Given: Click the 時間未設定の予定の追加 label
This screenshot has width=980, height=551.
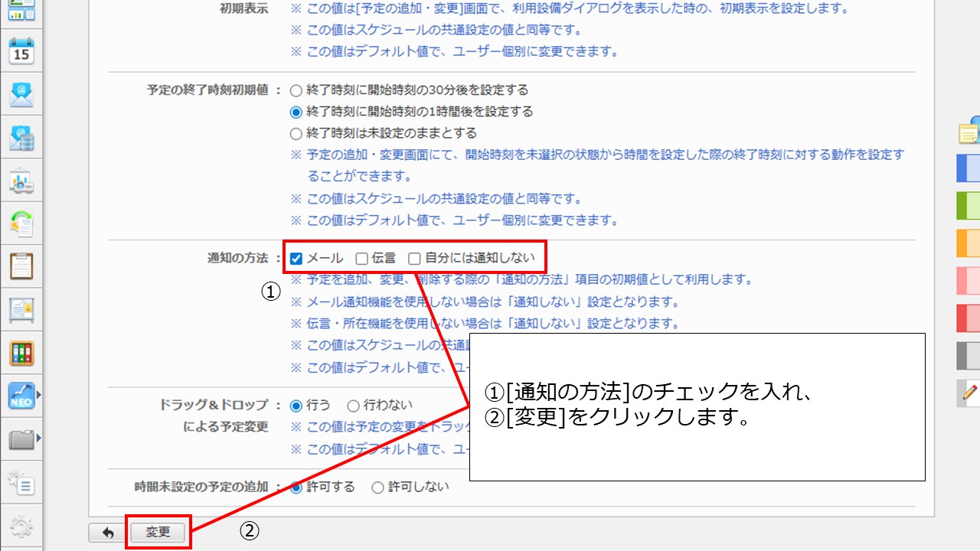Looking at the screenshot, I should tap(202, 487).
